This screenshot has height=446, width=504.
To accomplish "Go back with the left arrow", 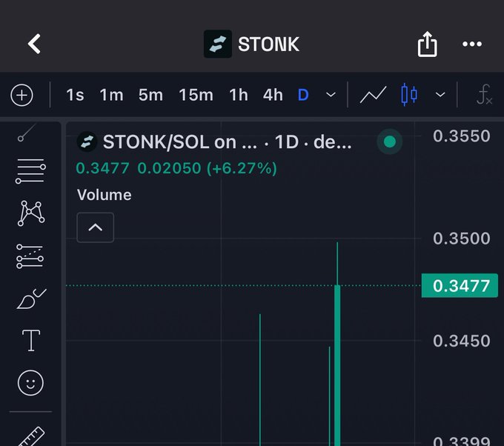I will pos(34,44).
